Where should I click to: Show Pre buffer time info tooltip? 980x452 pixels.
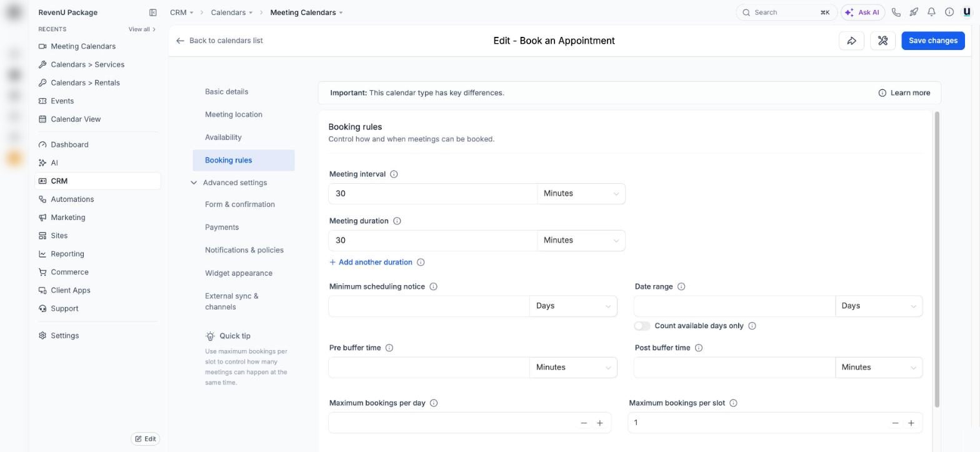pyautogui.click(x=389, y=348)
